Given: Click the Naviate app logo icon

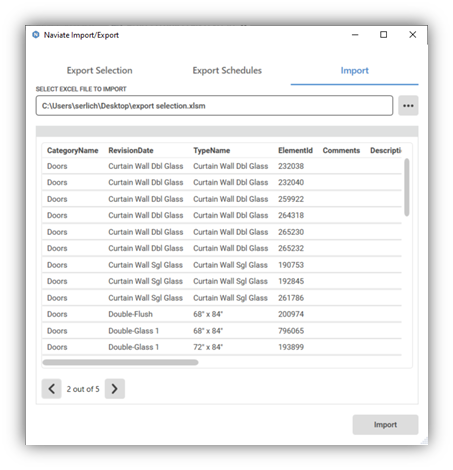Looking at the screenshot, I should 35,35.
